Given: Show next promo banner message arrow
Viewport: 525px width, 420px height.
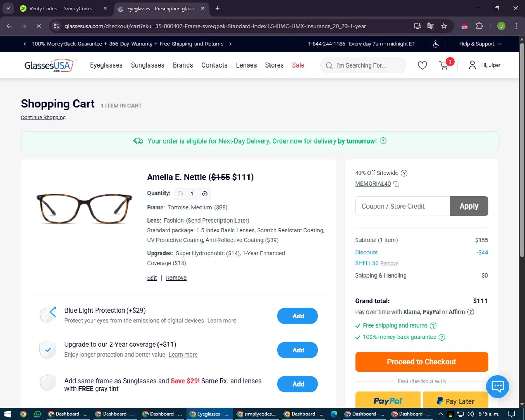Looking at the screenshot, I should click(x=230, y=44).
